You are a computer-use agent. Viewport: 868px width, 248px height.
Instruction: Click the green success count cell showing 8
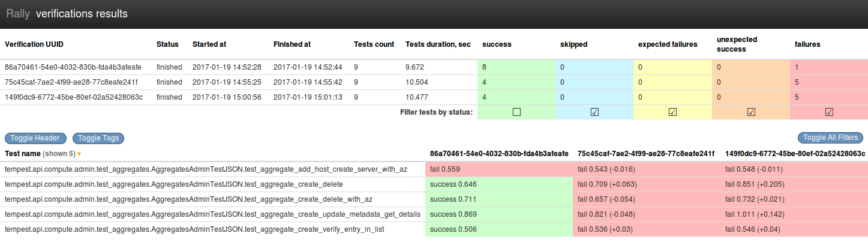pos(516,67)
